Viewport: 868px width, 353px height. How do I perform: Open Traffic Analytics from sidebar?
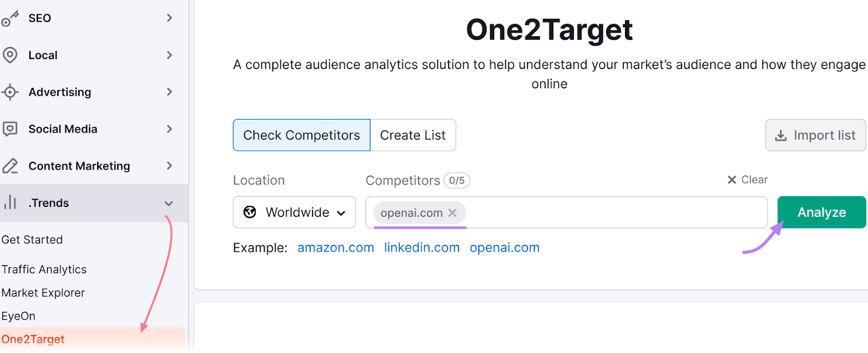pos(44,269)
